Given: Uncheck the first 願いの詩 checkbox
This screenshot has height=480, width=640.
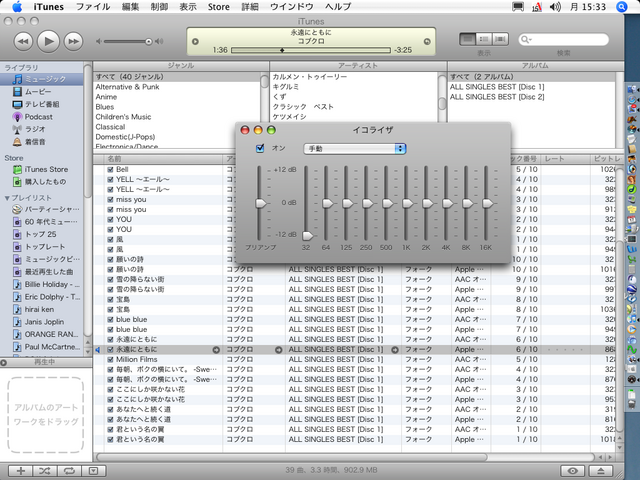Looking at the screenshot, I should pos(110,260).
